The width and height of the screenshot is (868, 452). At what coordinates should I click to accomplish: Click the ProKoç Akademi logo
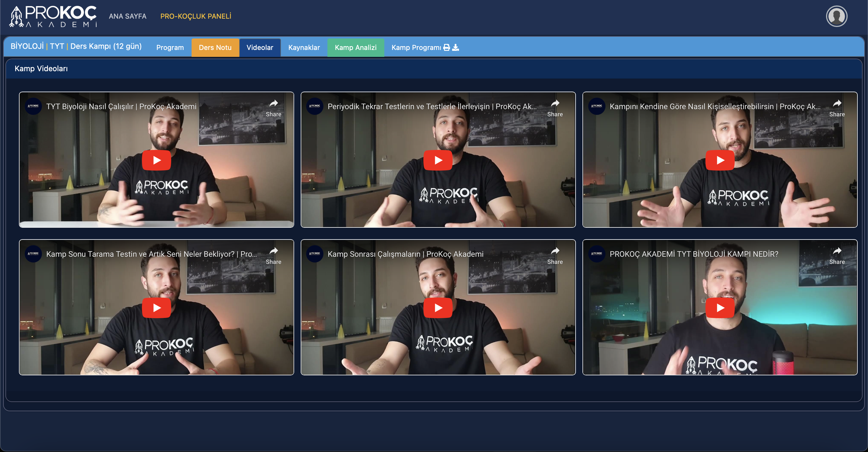point(53,16)
